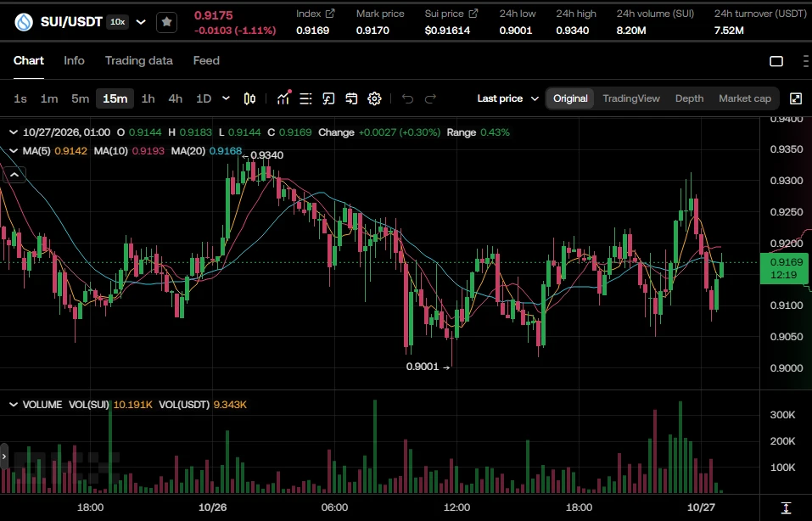
Task: Open the indicators icon with red dot
Action: 283,98
